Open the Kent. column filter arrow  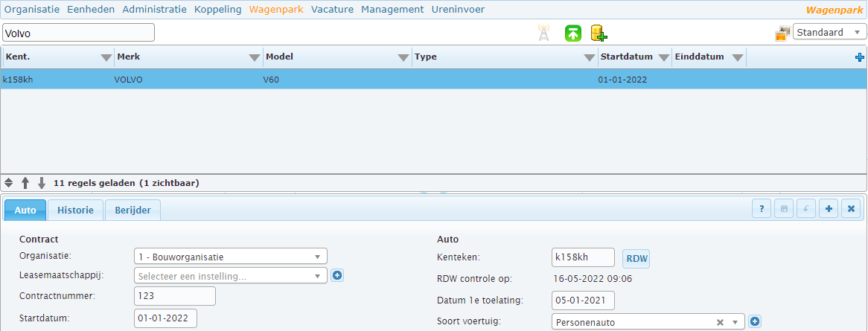click(x=107, y=57)
